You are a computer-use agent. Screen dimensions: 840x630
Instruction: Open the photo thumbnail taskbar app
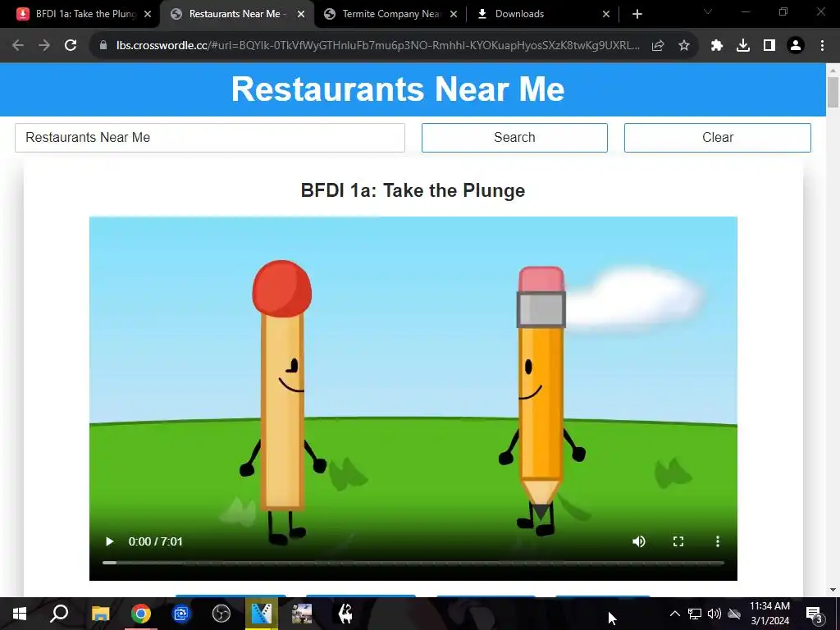pyautogui.click(x=302, y=614)
